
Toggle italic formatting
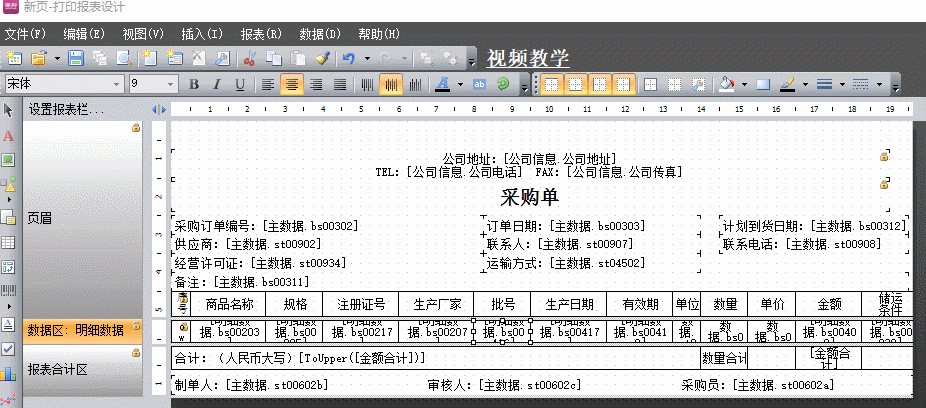point(217,84)
